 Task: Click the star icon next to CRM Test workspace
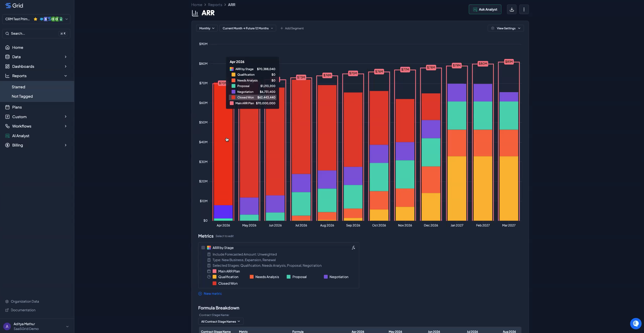click(x=35, y=19)
